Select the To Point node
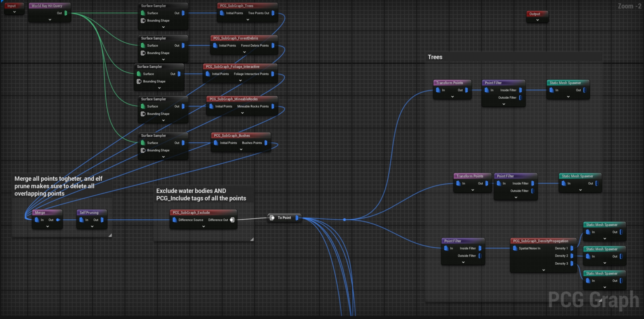Viewport: 644px width, 319px height. (284, 218)
